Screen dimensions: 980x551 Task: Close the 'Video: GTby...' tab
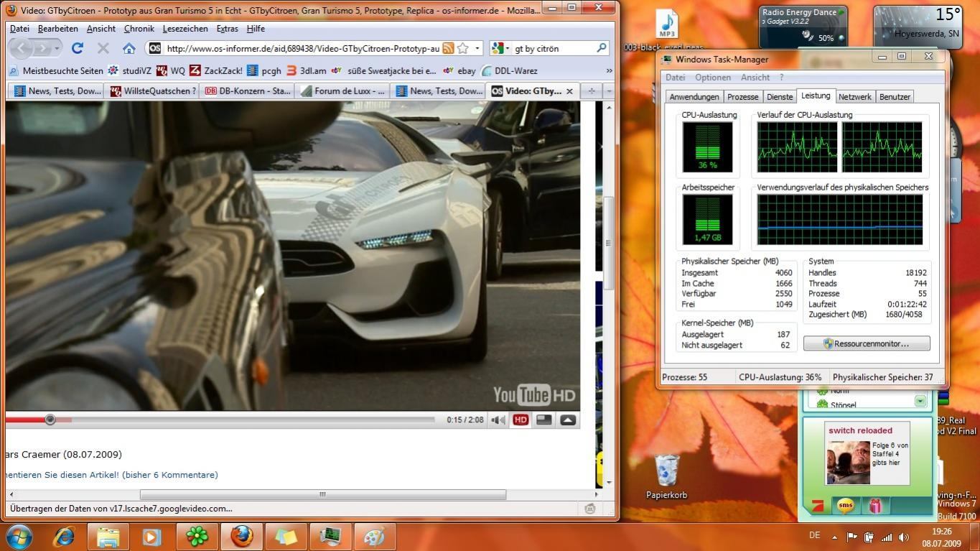click(x=569, y=91)
